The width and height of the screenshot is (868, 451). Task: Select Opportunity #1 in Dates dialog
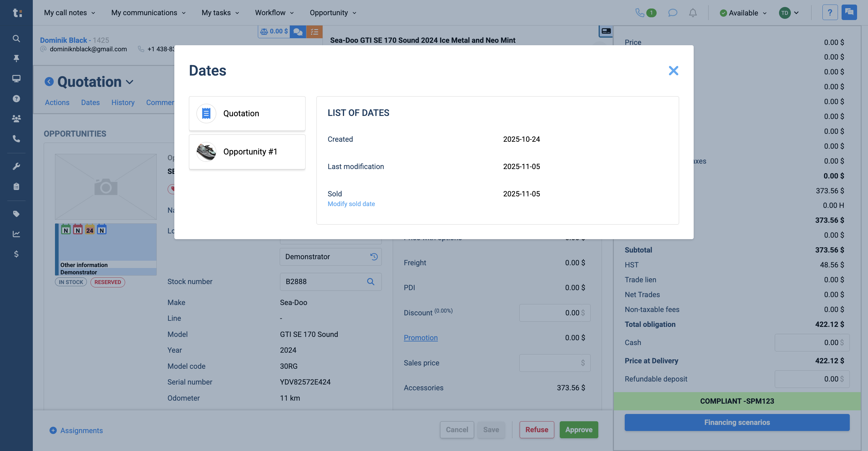[x=247, y=152]
